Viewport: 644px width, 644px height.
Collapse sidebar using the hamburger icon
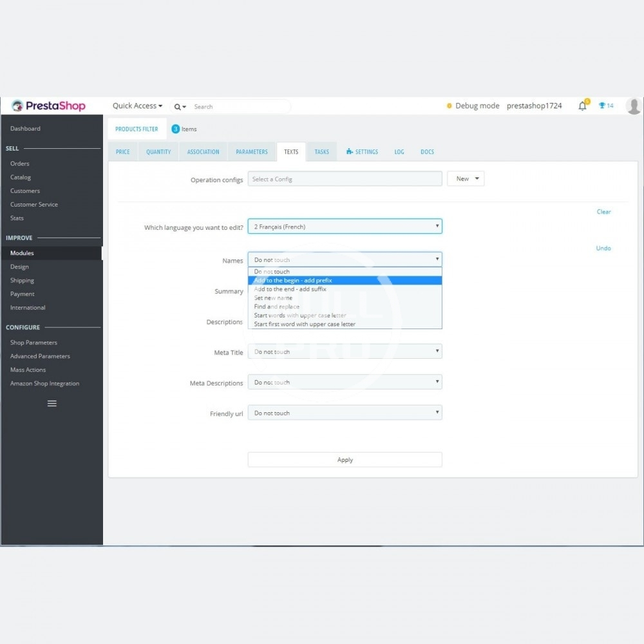coord(52,403)
